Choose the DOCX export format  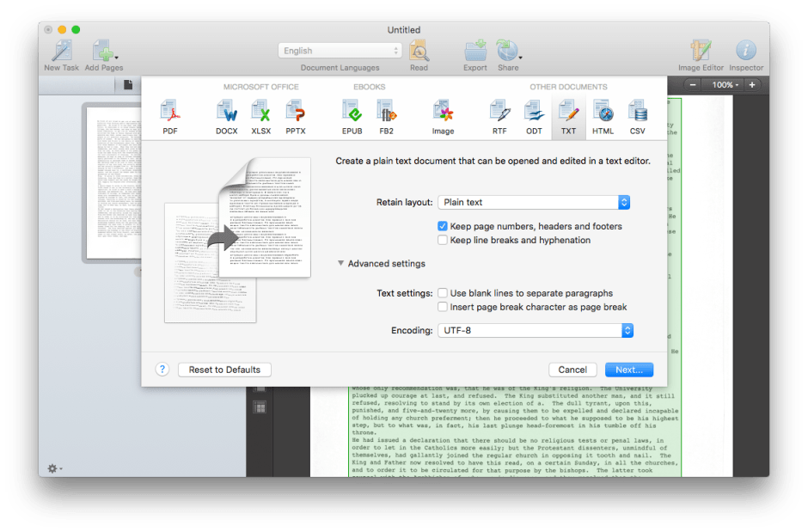click(x=226, y=113)
